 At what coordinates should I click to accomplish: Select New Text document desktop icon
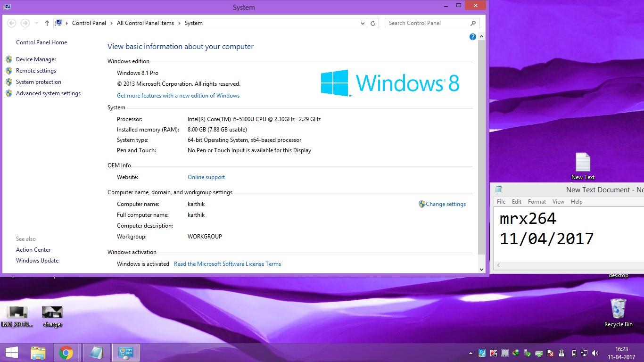(x=583, y=166)
